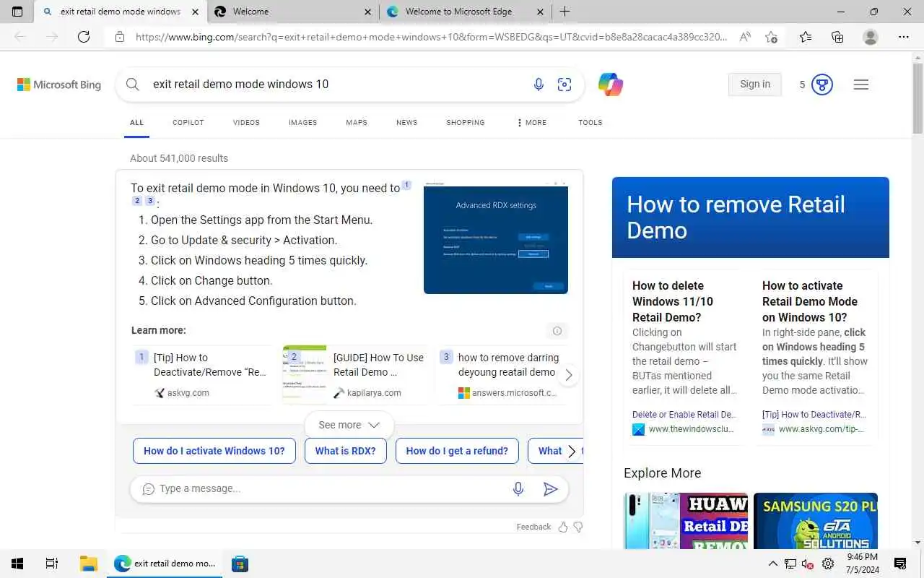The height and width of the screenshot is (578, 924).
Task: Expand answer with See more
Action: pos(349,425)
